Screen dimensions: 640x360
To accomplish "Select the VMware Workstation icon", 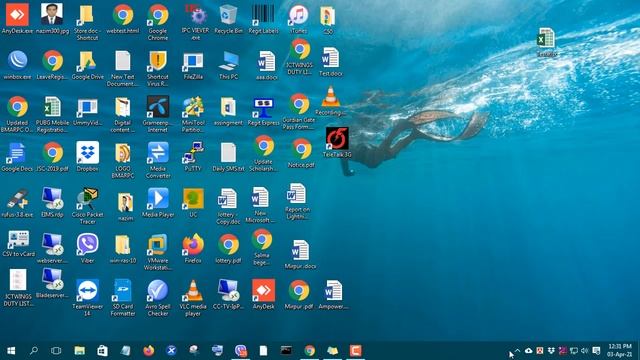I will click(158, 252).
